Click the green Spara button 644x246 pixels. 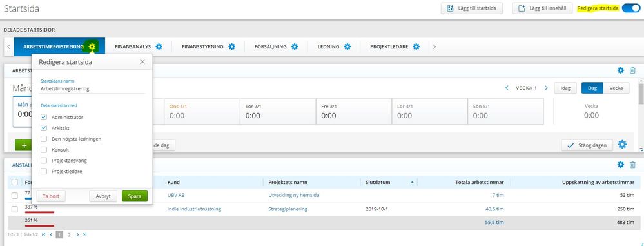134,196
